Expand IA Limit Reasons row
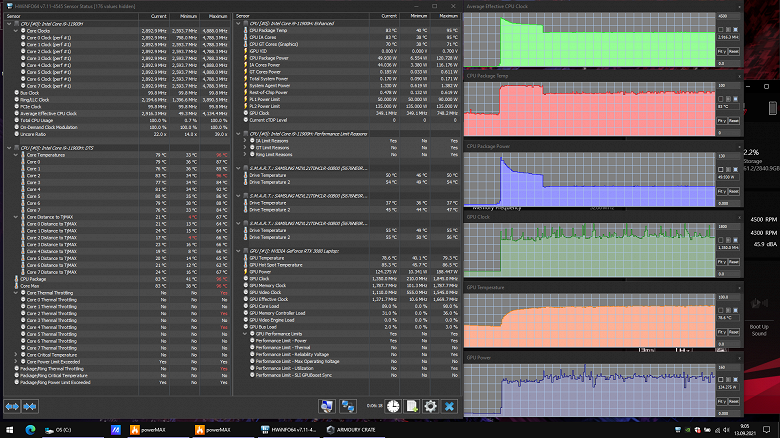The width and height of the screenshot is (780, 438). pyautogui.click(x=245, y=141)
